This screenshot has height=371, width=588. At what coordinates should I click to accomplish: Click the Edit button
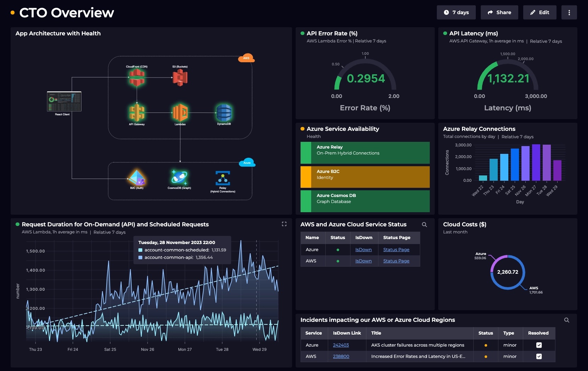click(x=540, y=12)
